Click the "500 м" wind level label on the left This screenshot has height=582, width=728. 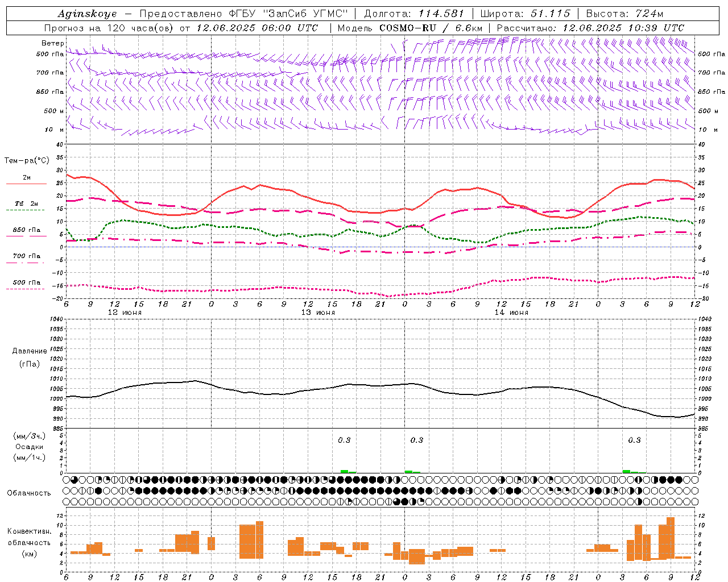[x=55, y=111]
